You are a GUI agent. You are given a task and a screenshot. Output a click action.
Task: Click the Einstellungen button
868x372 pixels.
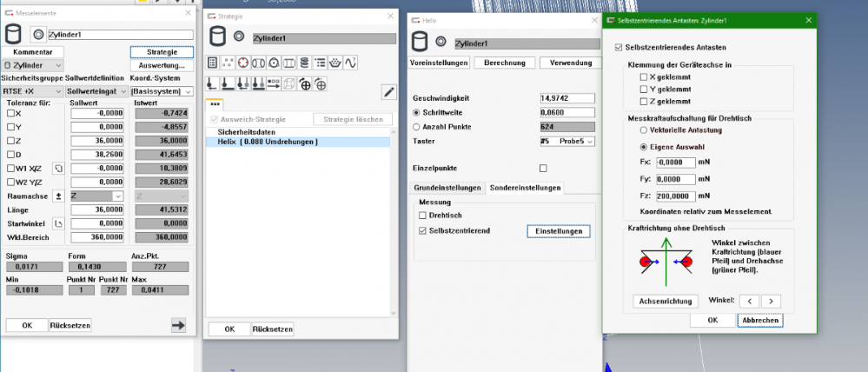(x=559, y=231)
